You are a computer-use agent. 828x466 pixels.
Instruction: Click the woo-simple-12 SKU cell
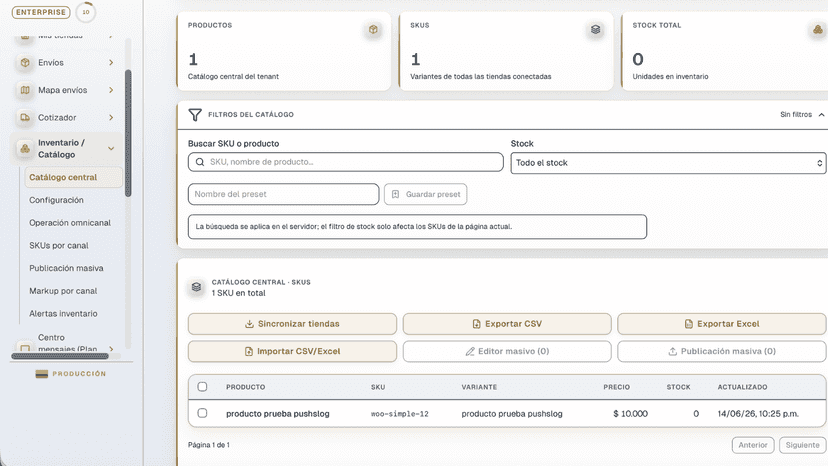[x=400, y=414]
